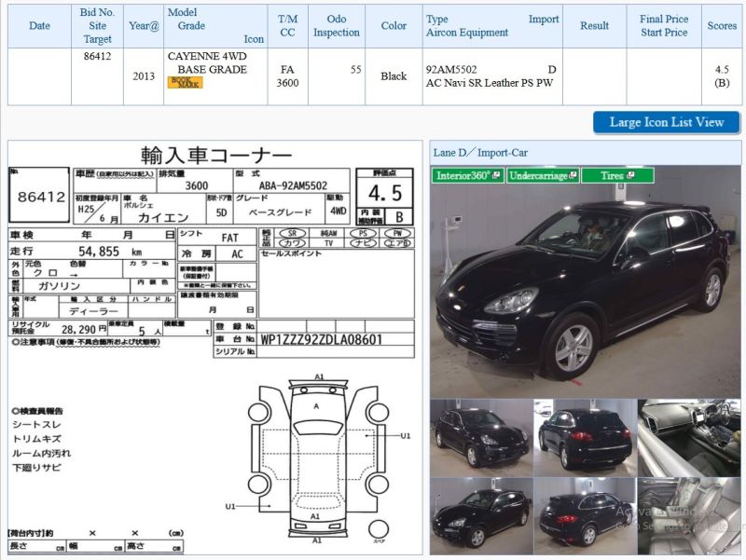Click the FAT shift value on sheet
The height and width of the screenshot is (560, 746).
tap(229, 238)
